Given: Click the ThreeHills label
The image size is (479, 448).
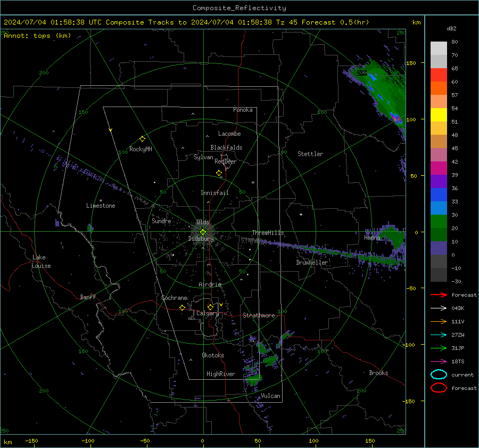Looking at the screenshot, I should 268,233.
